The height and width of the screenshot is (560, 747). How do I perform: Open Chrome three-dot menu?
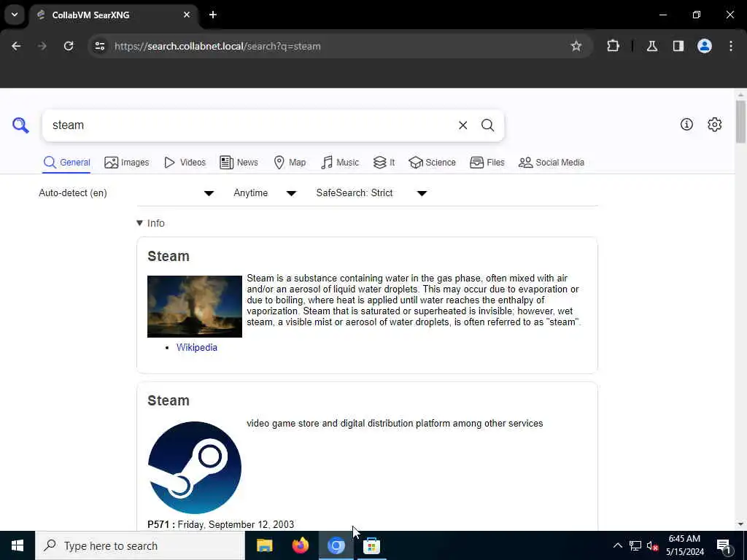click(x=731, y=46)
